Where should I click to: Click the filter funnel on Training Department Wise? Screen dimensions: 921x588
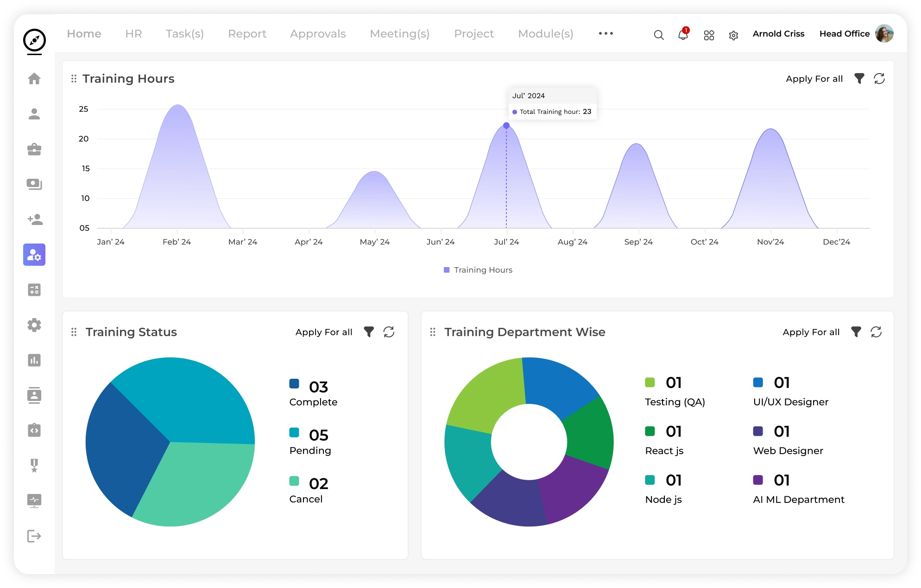coord(856,332)
